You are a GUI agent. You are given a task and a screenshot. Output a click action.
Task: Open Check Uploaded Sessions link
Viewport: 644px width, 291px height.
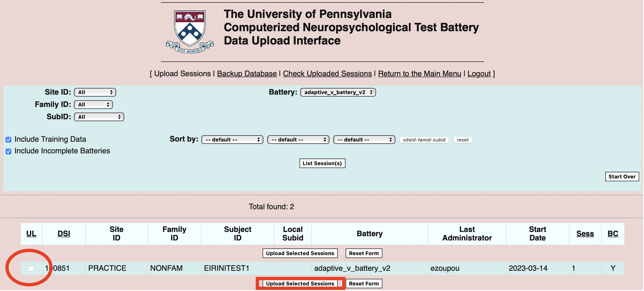pos(327,74)
